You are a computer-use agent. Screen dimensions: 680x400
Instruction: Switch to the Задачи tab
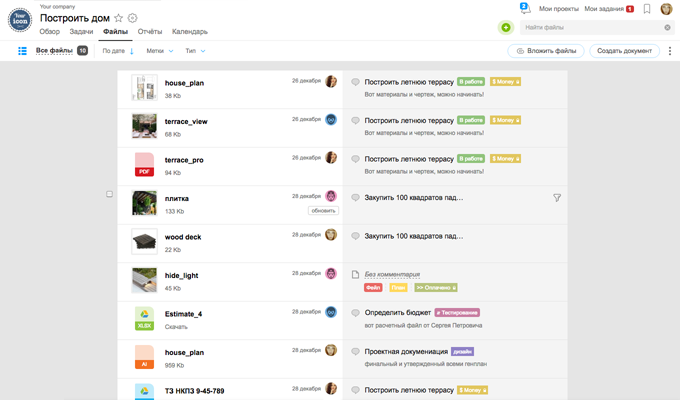81,32
